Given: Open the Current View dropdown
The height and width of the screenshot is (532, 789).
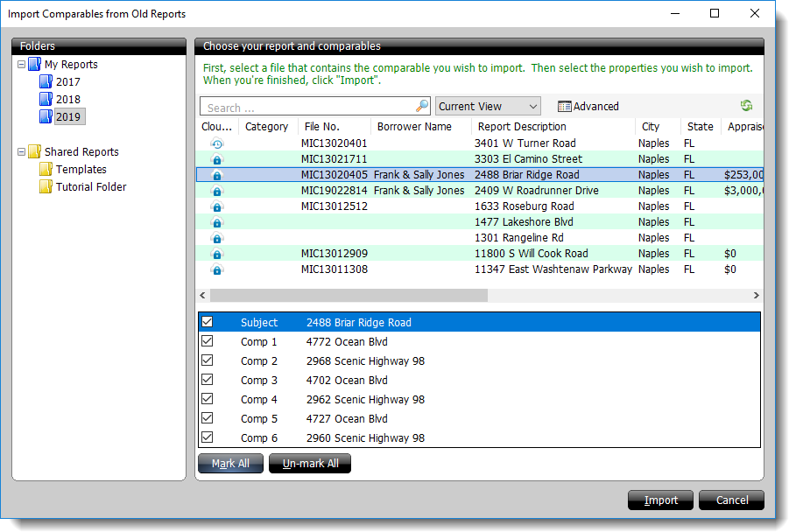Looking at the screenshot, I should click(x=488, y=107).
